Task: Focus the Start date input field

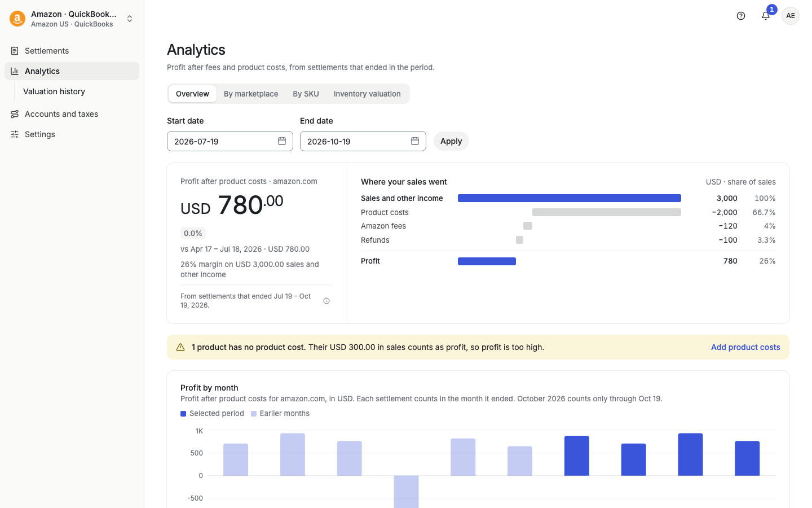Action: click(230, 141)
